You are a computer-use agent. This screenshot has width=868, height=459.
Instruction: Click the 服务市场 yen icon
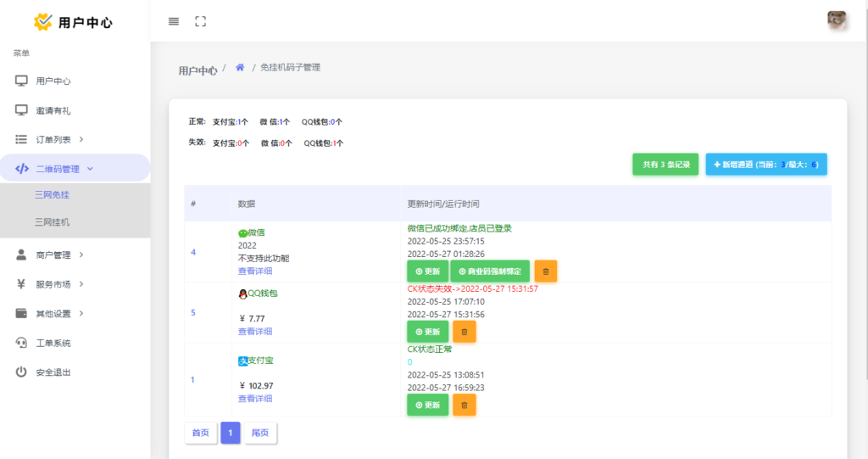[21, 284]
